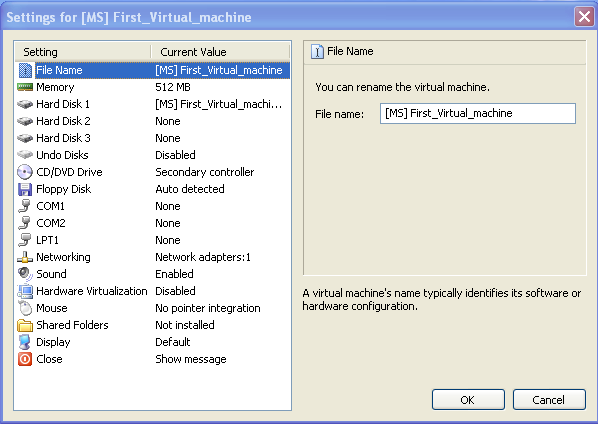Screen dimensions: 598x424
Task: Click the red Close setting icon
Action: click(x=25, y=359)
